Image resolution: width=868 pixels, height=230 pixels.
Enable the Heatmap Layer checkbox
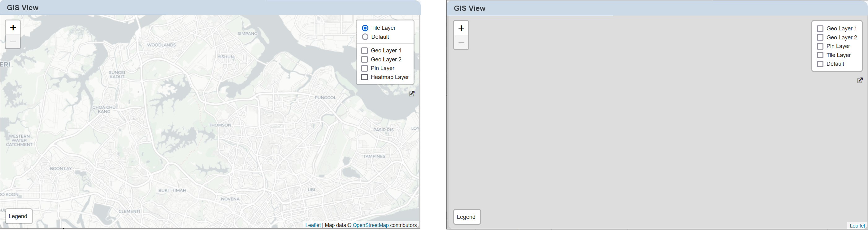[x=364, y=77]
